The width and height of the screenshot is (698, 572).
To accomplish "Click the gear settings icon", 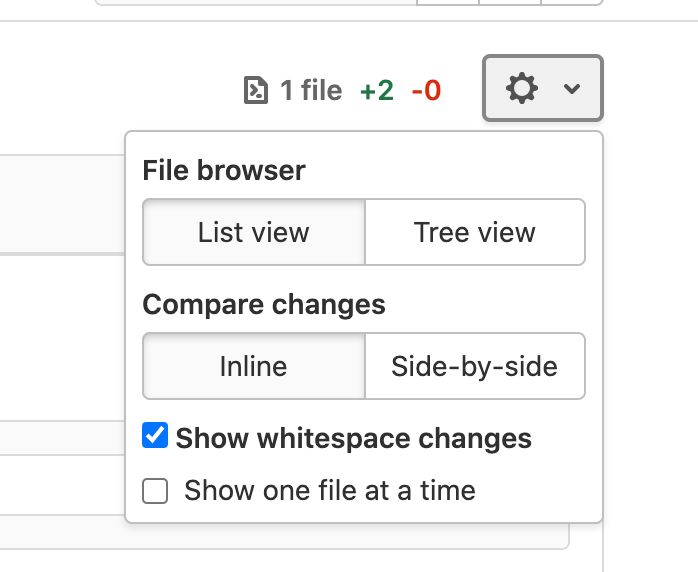I will point(522,89).
